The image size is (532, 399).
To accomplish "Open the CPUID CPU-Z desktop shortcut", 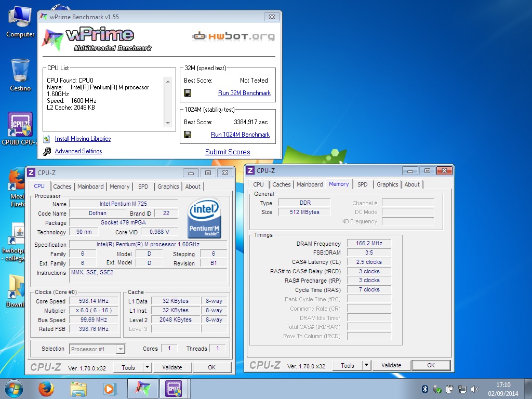I will [x=20, y=129].
